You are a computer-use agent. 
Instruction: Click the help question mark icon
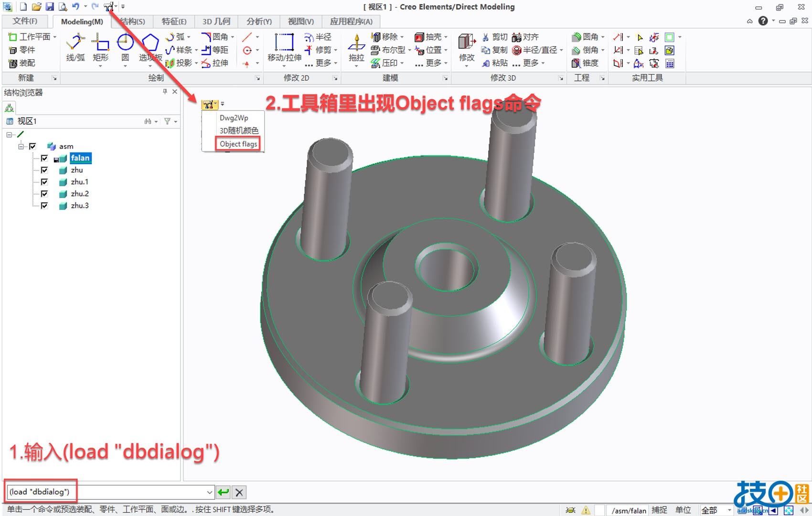(763, 21)
